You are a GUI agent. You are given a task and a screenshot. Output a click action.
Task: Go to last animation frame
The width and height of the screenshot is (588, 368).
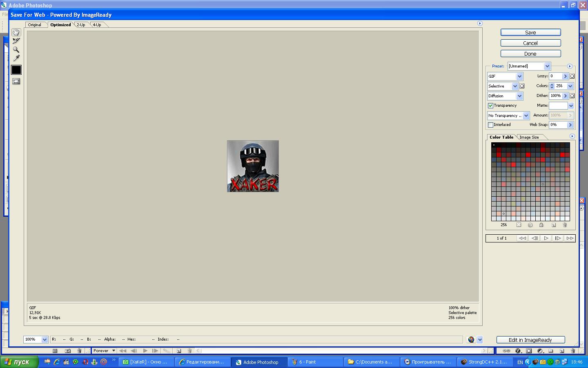coord(570,238)
